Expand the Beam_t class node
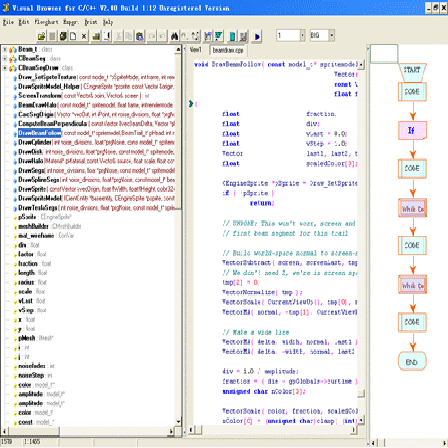The width and height of the screenshot is (448, 448). point(5,49)
